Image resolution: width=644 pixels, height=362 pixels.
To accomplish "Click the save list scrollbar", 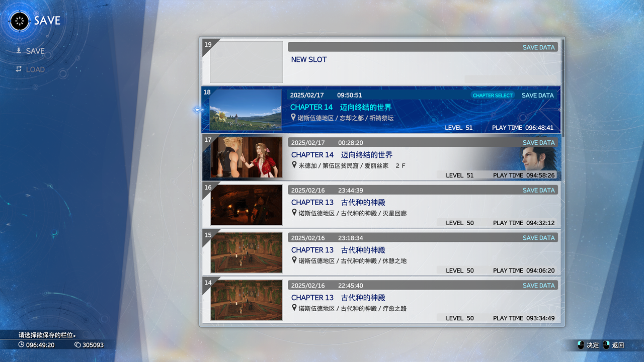I will 562,88.
